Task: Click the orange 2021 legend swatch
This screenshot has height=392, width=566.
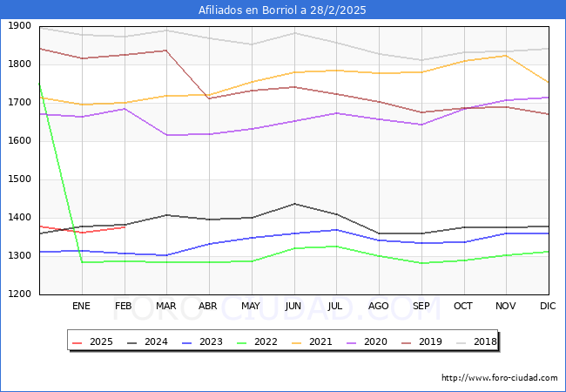Action: click(x=297, y=342)
